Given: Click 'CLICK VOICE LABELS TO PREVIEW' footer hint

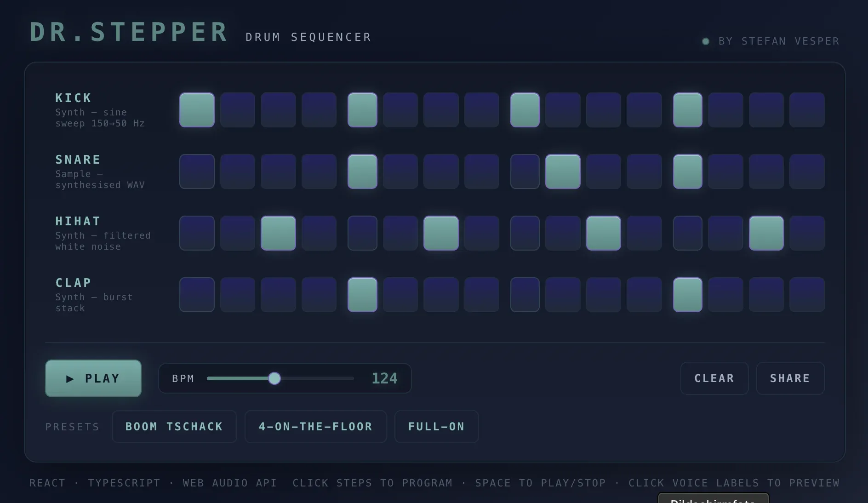Looking at the screenshot, I should [734, 483].
